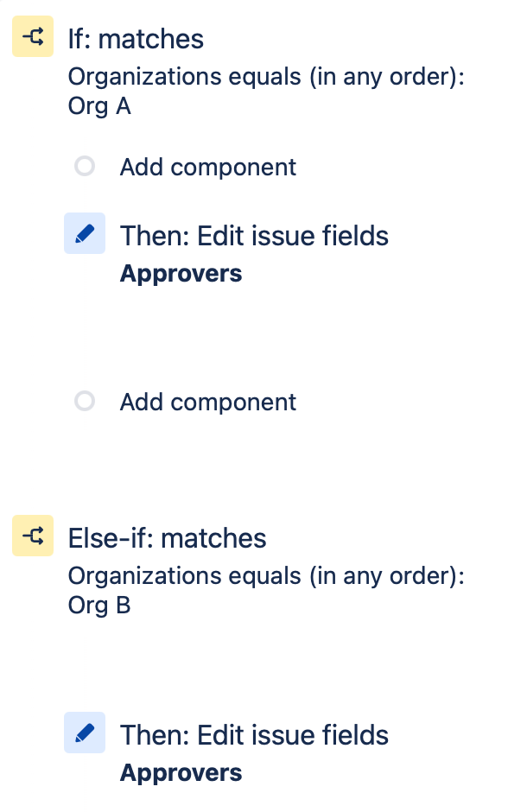Click the first Add component link
Viewport: 508px width, 812px height.
[207, 166]
